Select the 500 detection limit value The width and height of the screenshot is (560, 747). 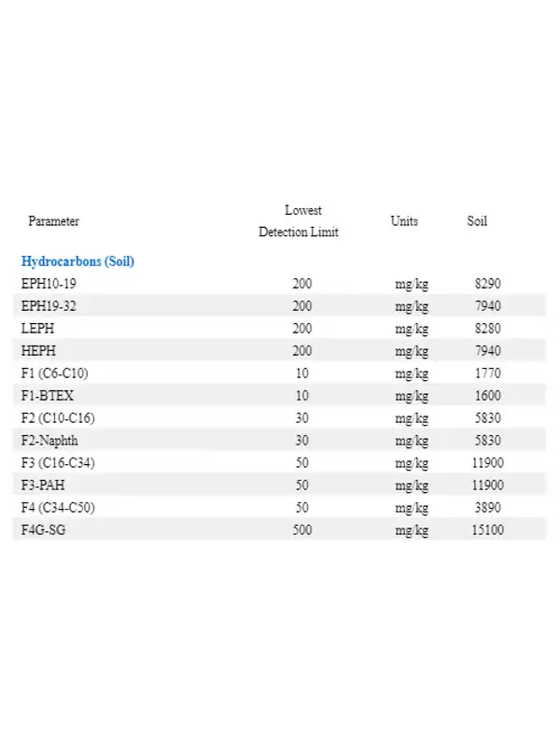(302, 530)
